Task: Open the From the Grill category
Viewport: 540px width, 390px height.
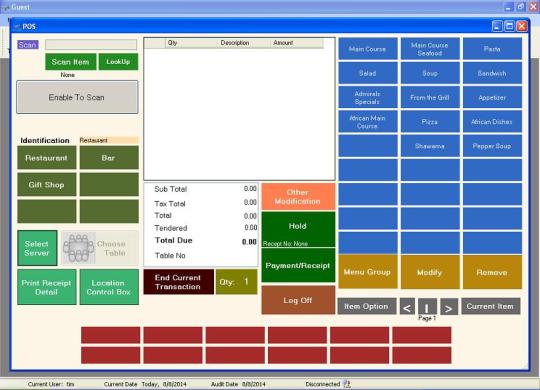Action: (430, 98)
